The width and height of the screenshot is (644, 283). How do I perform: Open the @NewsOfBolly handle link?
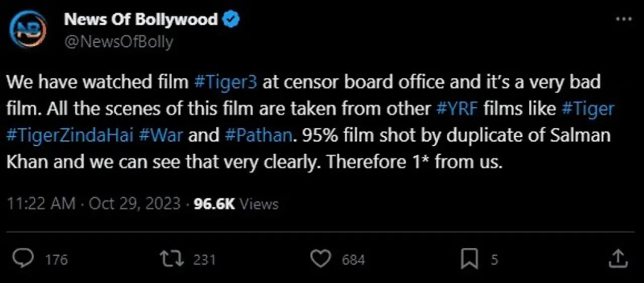tap(118, 41)
